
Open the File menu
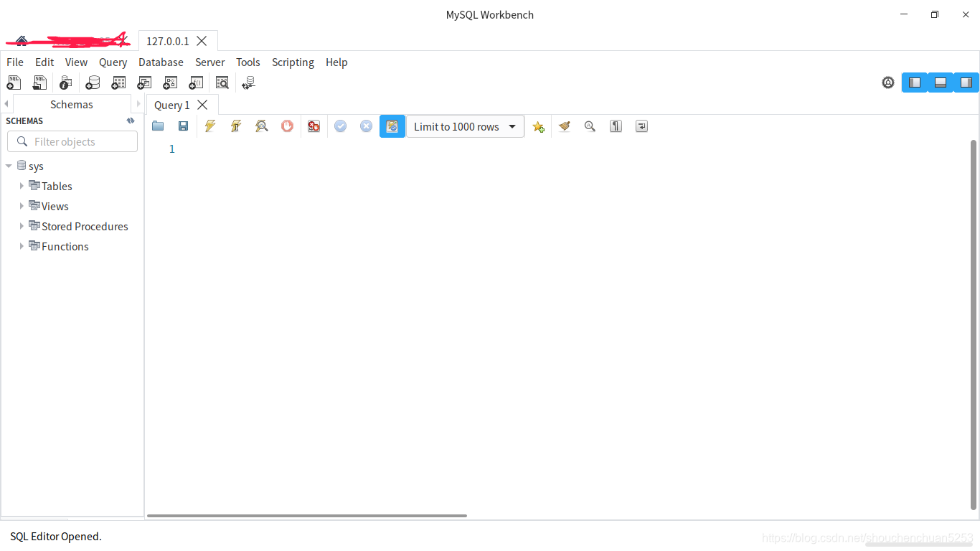[15, 62]
